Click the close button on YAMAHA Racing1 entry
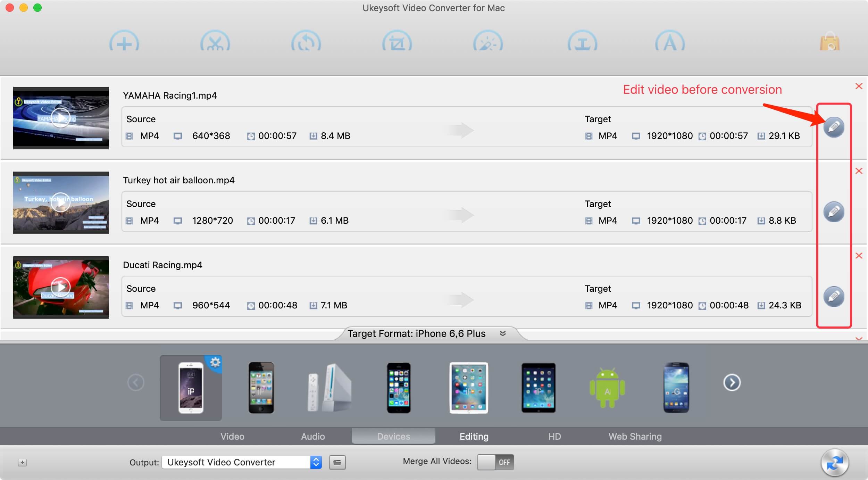Screen dimensions: 868x480 coord(858,86)
